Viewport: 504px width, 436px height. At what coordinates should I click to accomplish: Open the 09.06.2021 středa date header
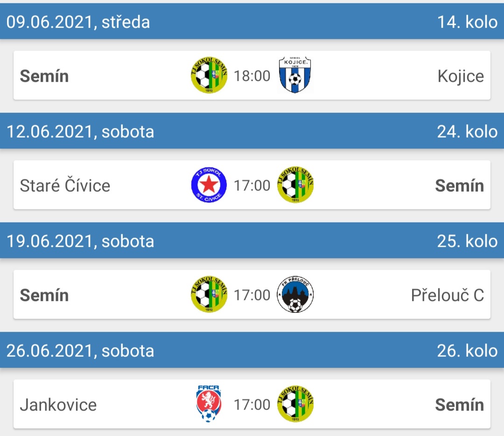[x=78, y=22]
